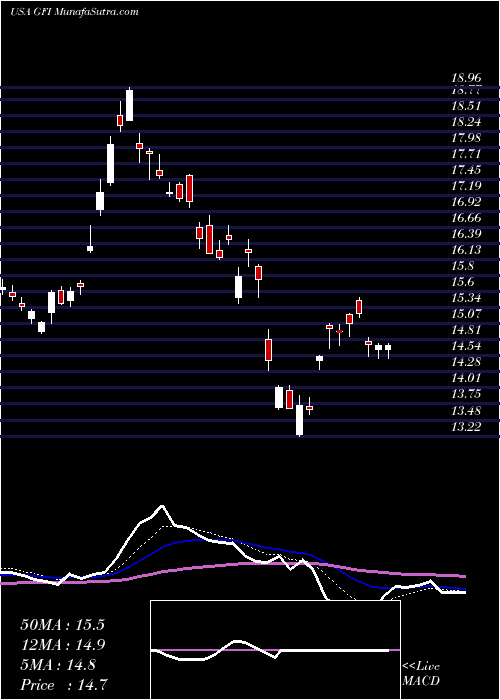Click the 15.07 price axis label
This screenshot has width=500, height=700.
coord(466,314)
